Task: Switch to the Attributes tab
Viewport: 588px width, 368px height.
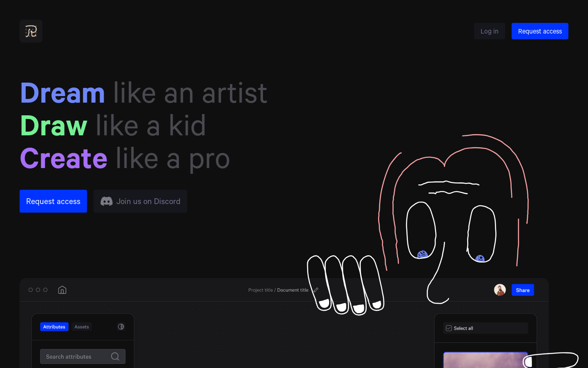Action: [54, 327]
